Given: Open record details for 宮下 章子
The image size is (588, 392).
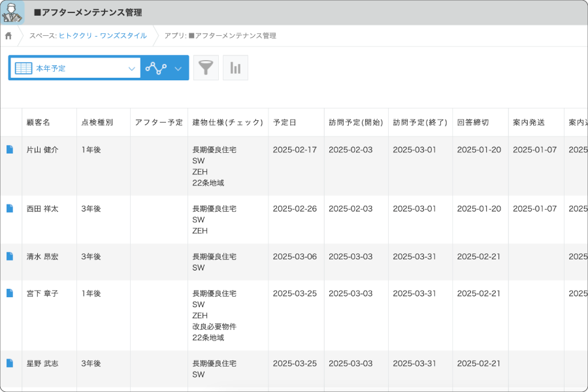Looking at the screenshot, I should (x=10, y=293).
